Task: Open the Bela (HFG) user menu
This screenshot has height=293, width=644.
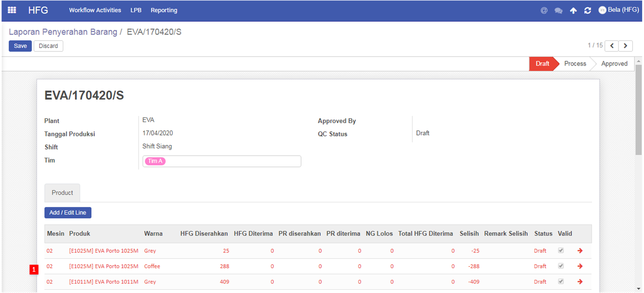Action: point(619,10)
